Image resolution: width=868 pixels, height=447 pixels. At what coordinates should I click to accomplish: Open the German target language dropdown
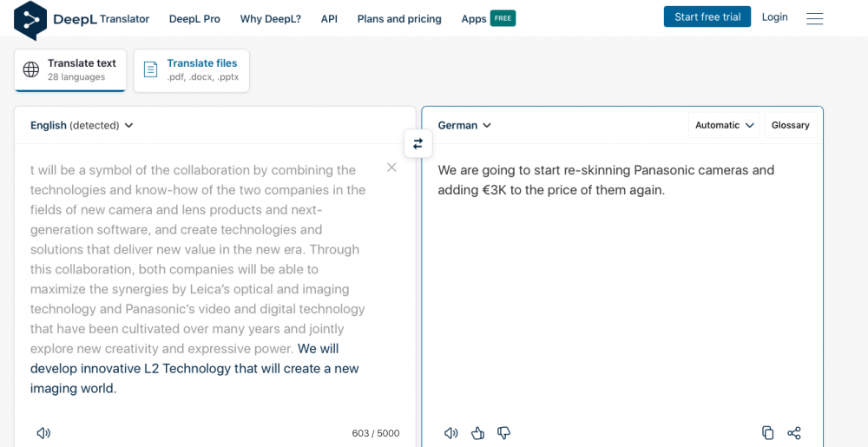464,125
